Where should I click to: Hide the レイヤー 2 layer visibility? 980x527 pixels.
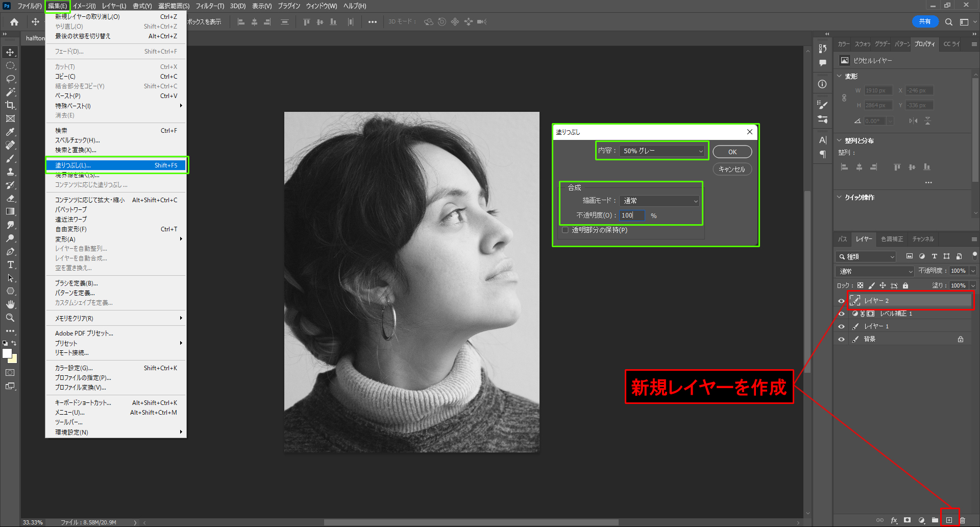pos(841,301)
